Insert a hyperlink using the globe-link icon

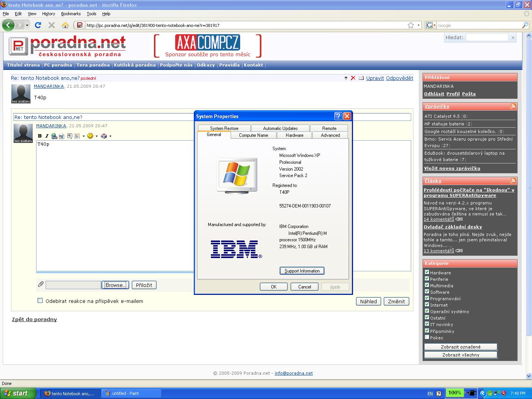pos(54,136)
